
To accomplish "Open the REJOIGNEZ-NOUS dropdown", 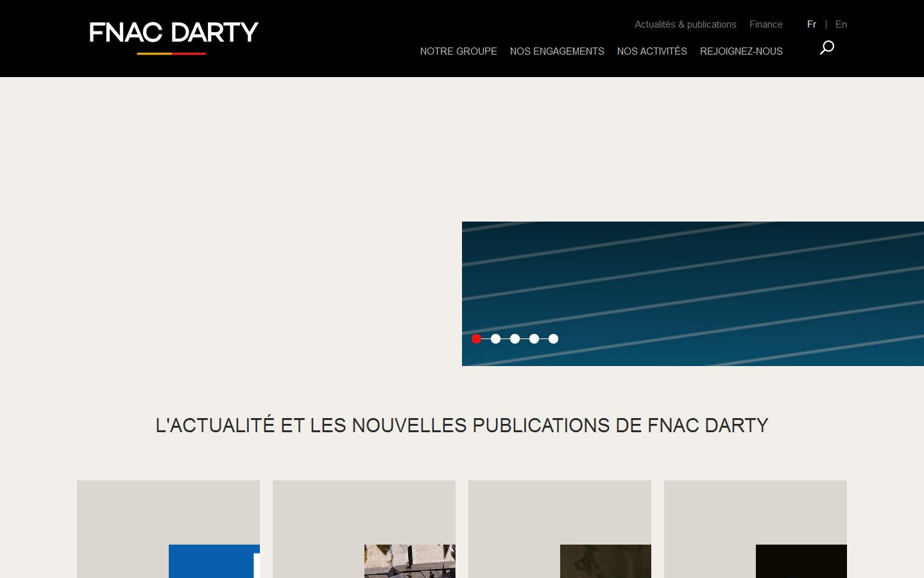I will [x=741, y=51].
